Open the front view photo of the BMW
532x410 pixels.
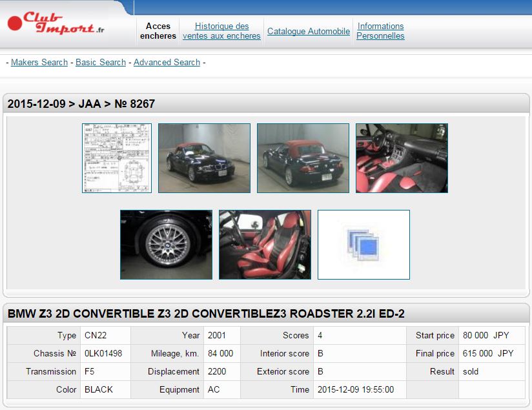coord(204,158)
